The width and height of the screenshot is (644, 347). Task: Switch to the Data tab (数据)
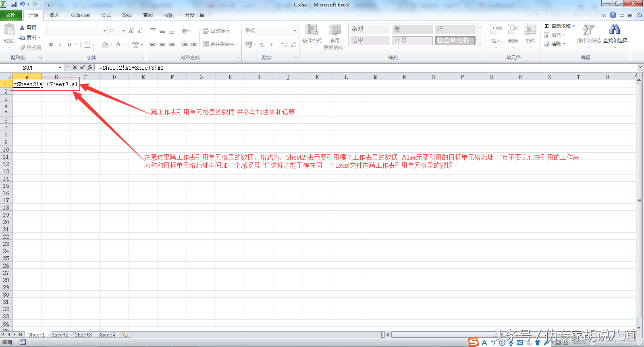point(127,15)
